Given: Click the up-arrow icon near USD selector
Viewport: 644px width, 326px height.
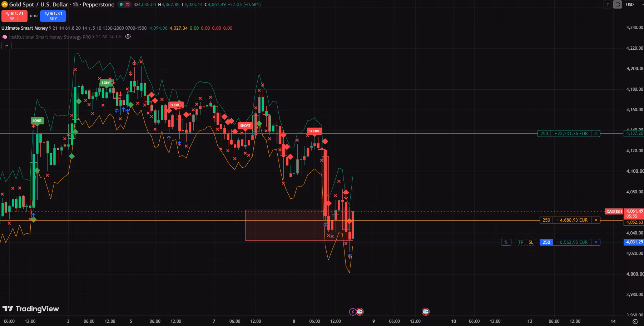Looking at the screenshot, I should pos(608,5).
